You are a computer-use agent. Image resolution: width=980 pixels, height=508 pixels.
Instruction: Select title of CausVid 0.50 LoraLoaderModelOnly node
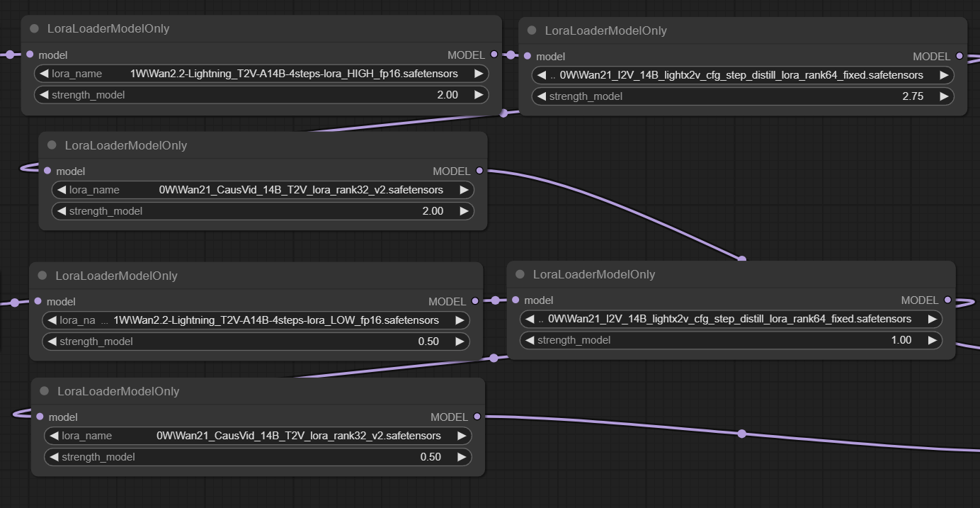tap(118, 391)
